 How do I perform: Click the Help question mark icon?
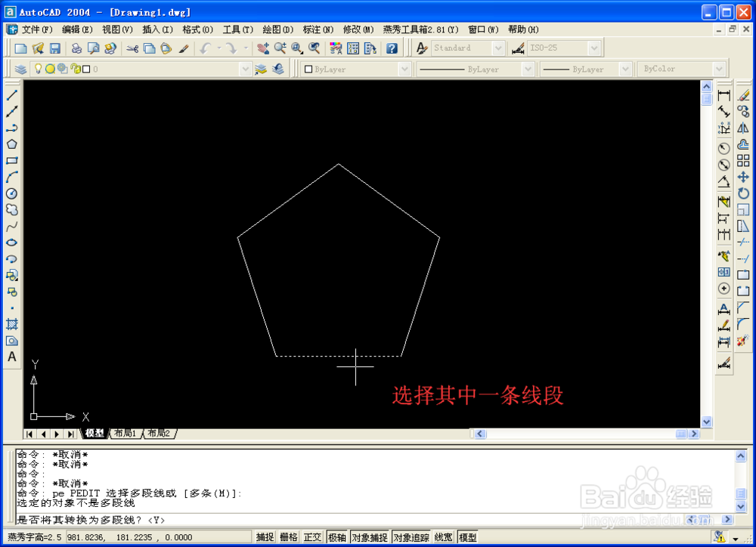(392, 48)
